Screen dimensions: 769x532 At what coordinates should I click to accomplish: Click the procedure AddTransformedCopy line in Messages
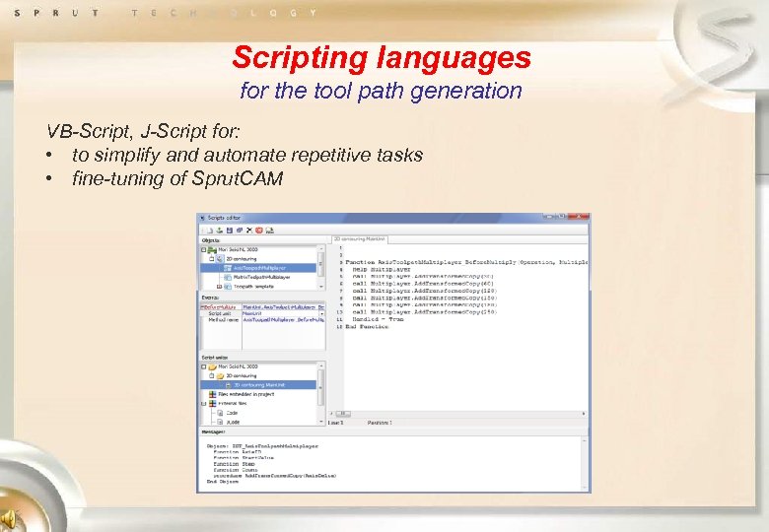point(275,476)
